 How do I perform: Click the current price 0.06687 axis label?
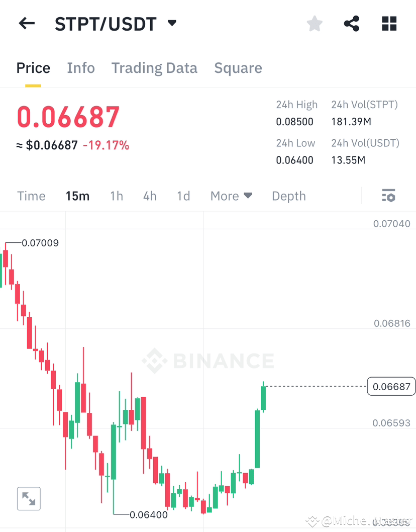click(391, 387)
